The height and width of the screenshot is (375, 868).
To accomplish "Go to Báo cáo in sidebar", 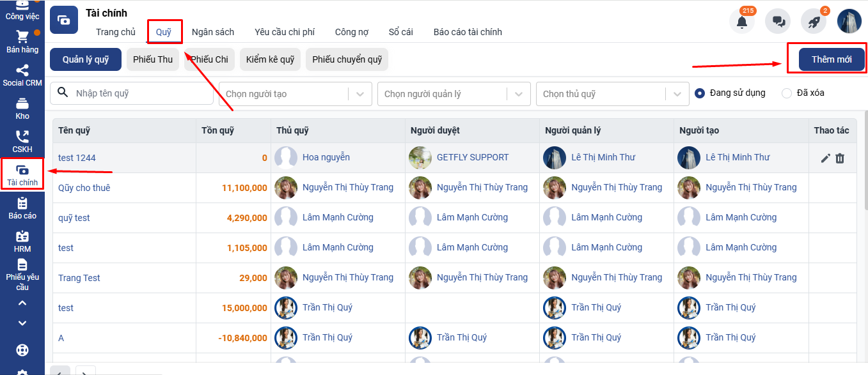I will (x=22, y=208).
